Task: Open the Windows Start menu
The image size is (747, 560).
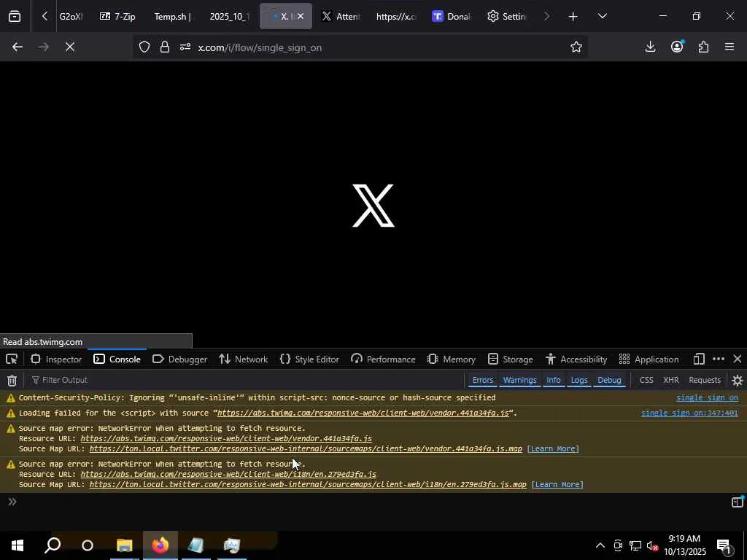Action: point(18,545)
